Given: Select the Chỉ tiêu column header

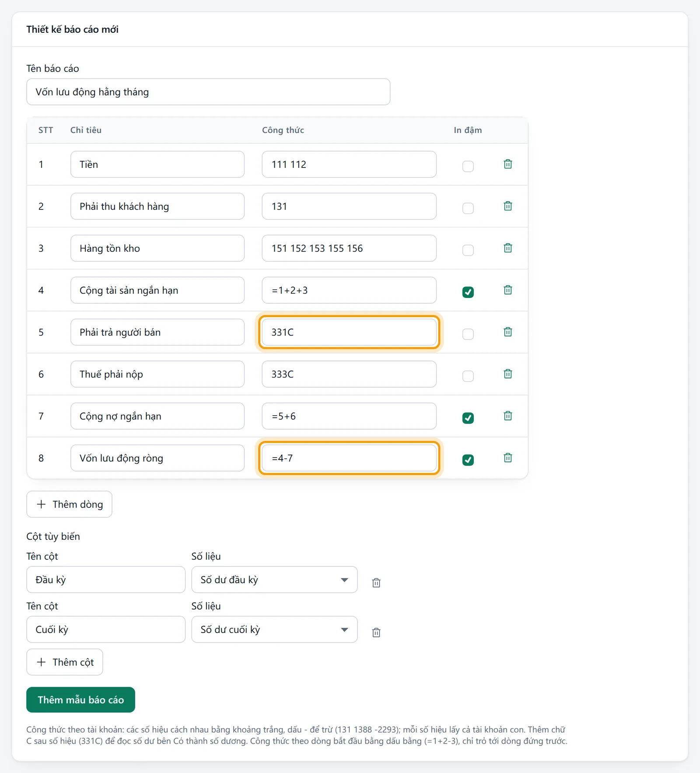Looking at the screenshot, I should pos(86,130).
